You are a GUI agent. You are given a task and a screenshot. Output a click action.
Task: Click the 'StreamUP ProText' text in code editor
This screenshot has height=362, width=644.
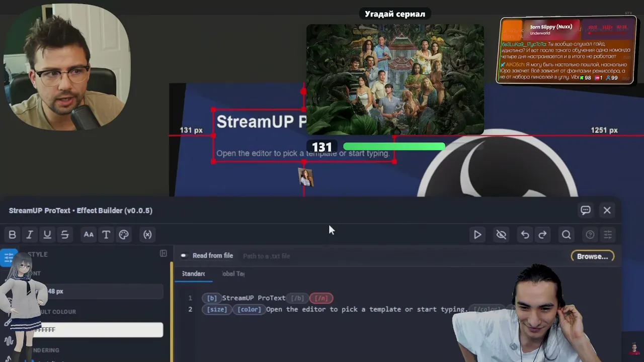[x=254, y=298]
